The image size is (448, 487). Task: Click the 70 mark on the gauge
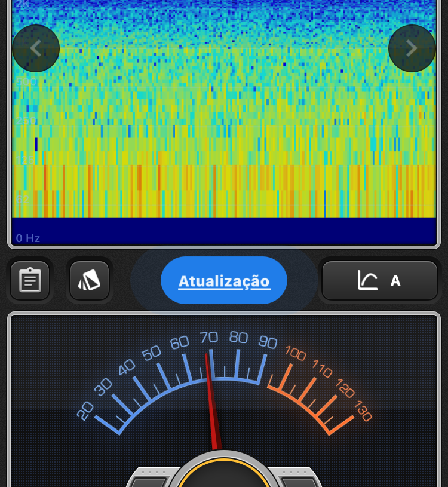[208, 338]
